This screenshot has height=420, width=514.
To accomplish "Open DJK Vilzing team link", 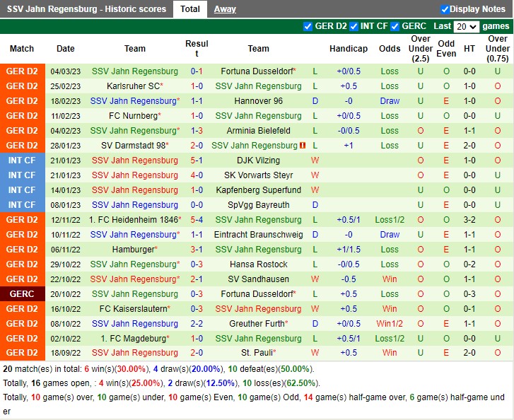I will 258,161.
